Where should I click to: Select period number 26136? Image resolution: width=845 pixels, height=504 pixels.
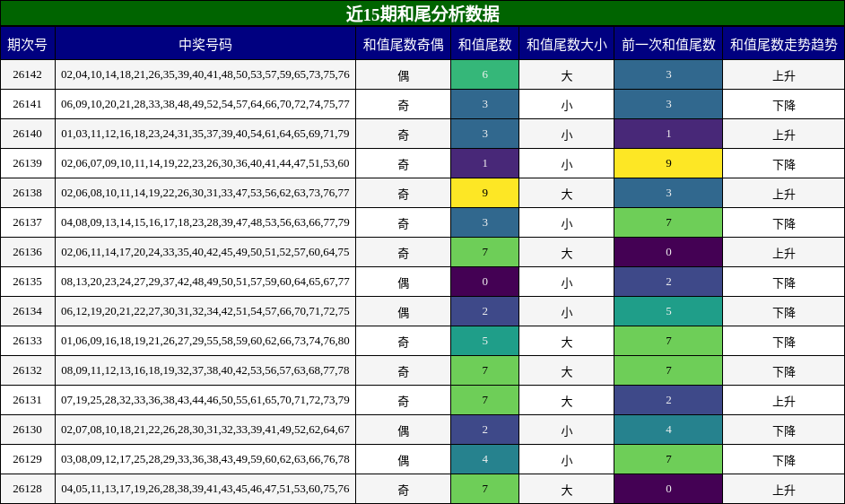pyautogui.click(x=28, y=252)
